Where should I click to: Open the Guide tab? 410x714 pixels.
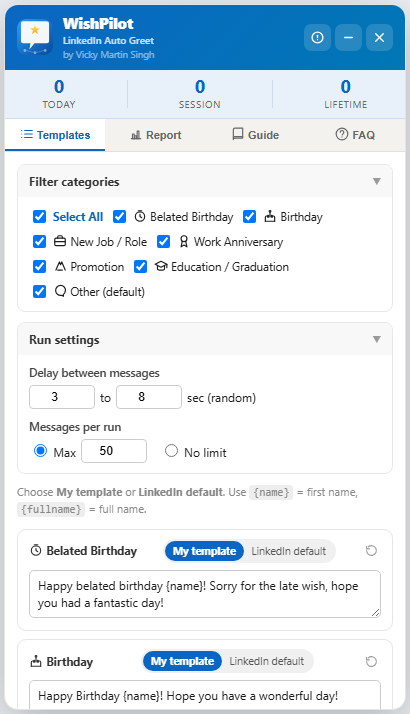pos(255,135)
